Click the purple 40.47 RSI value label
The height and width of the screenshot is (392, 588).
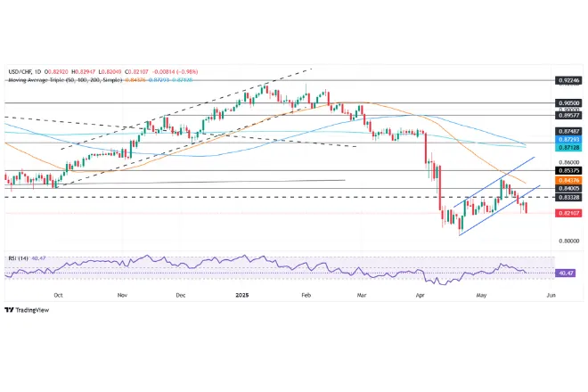pos(565,274)
